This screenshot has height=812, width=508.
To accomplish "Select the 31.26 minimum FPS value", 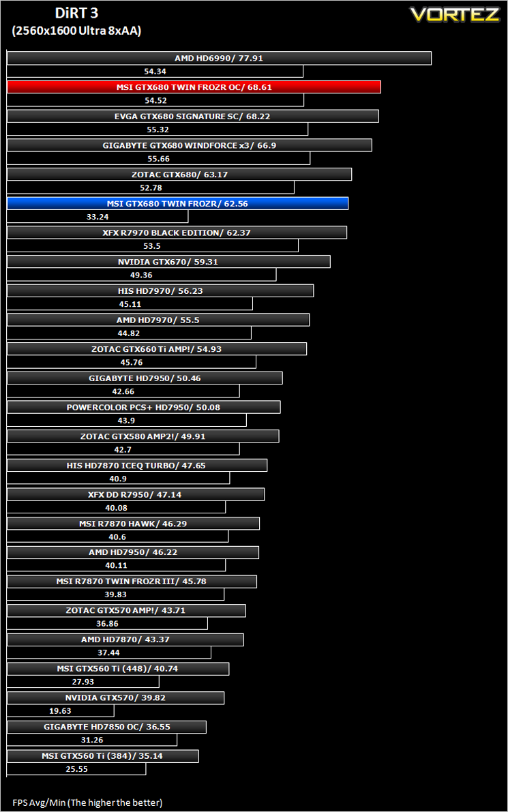I will 92,740.
